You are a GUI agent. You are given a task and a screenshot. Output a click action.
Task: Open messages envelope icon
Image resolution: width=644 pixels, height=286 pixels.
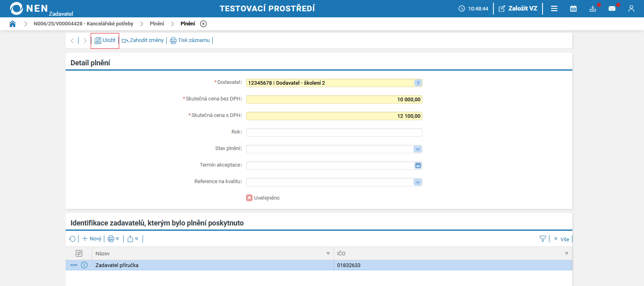click(612, 8)
